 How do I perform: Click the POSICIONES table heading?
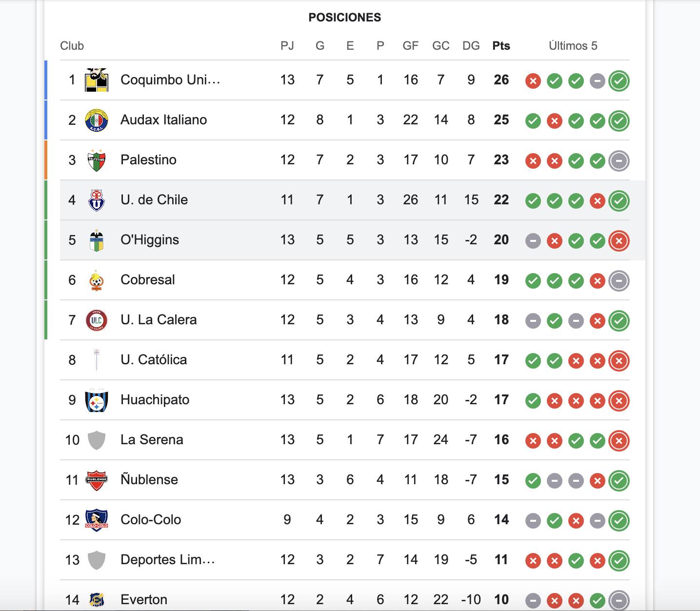tap(345, 18)
